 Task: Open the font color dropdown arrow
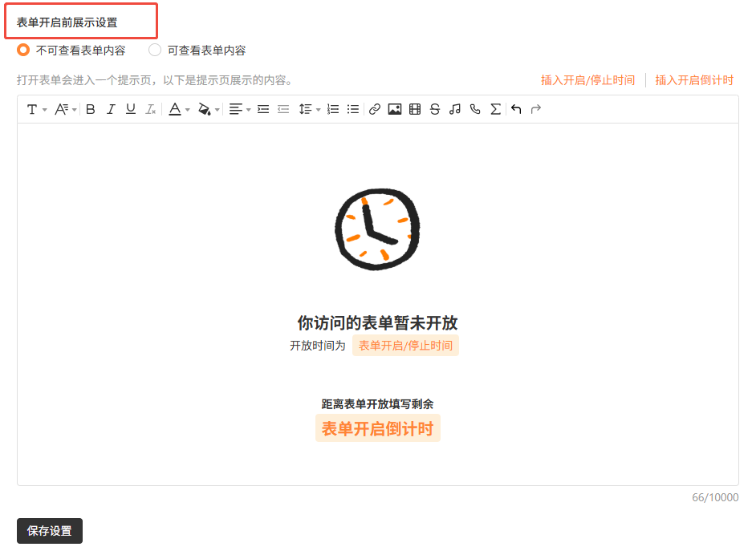click(188, 110)
